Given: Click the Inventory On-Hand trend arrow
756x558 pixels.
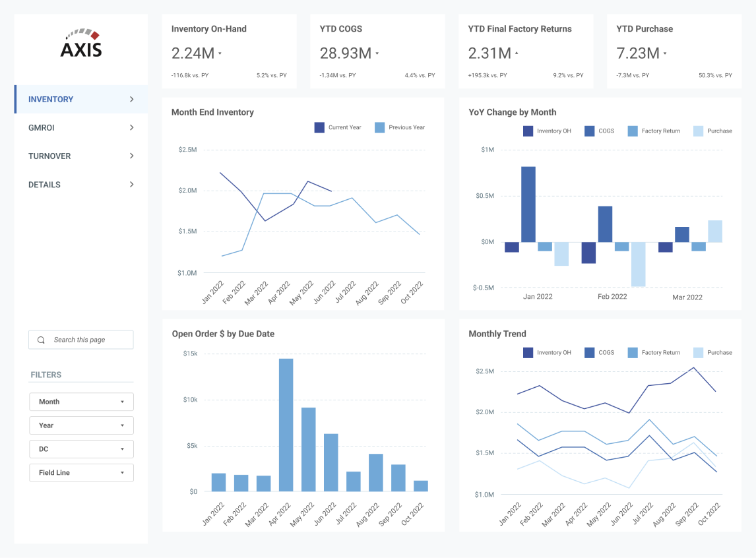Looking at the screenshot, I should 220,53.
